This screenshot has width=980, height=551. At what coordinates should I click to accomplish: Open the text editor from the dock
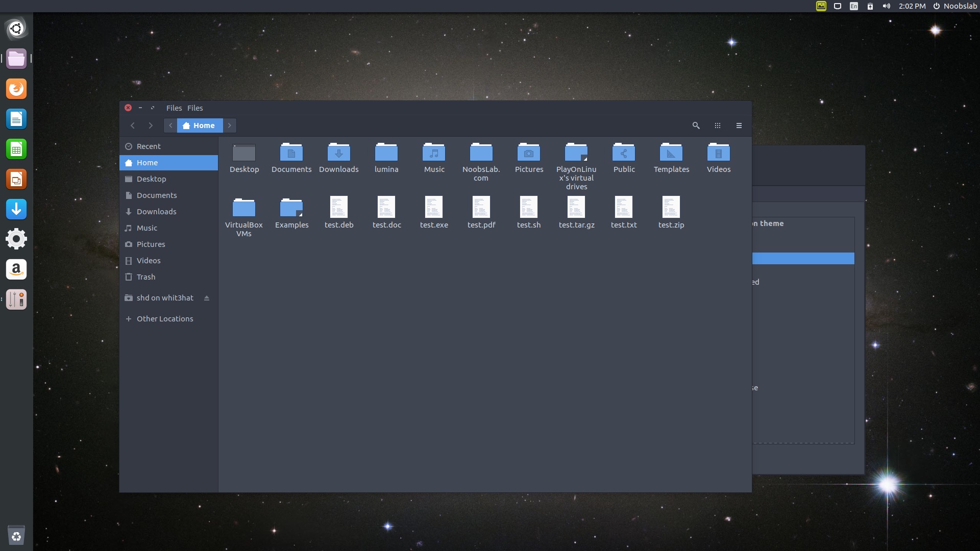16,119
